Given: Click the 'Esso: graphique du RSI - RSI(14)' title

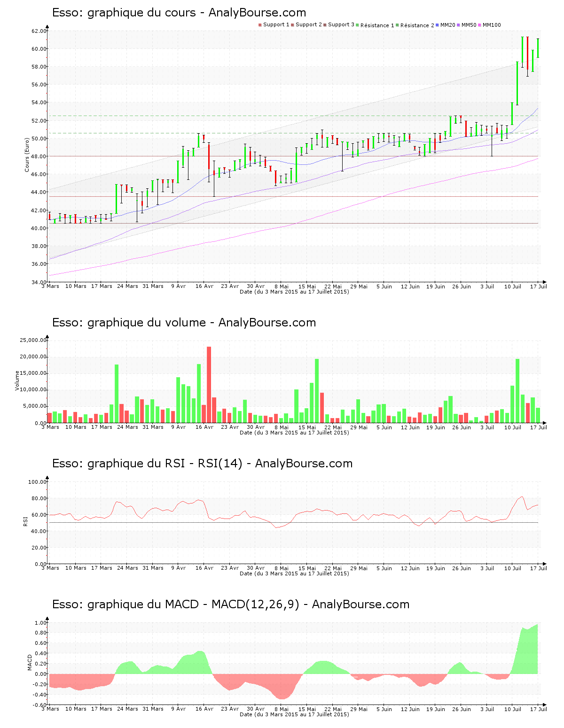Looking at the screenshot, I should [x=147, y=464].
